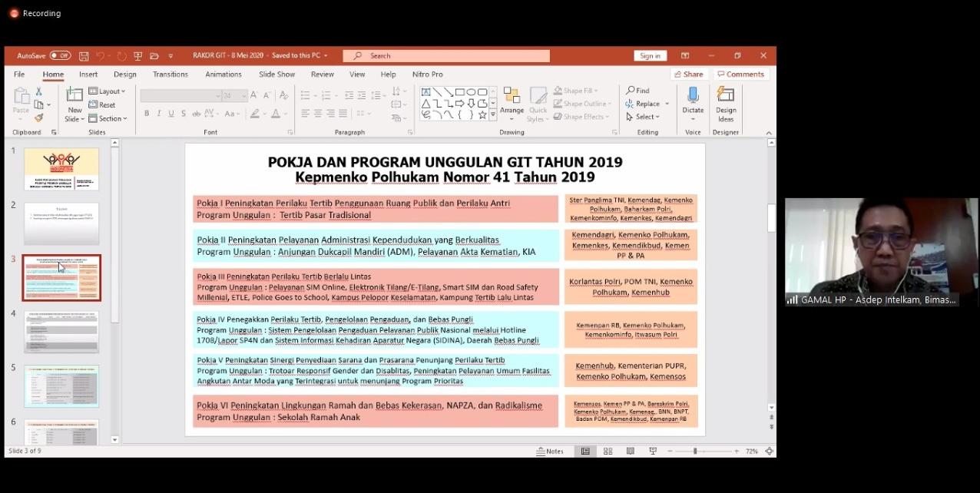This screenshot has height=493, width=980.
Task: Toggle the AutoSave switch
Action: (x=60, y=56)
